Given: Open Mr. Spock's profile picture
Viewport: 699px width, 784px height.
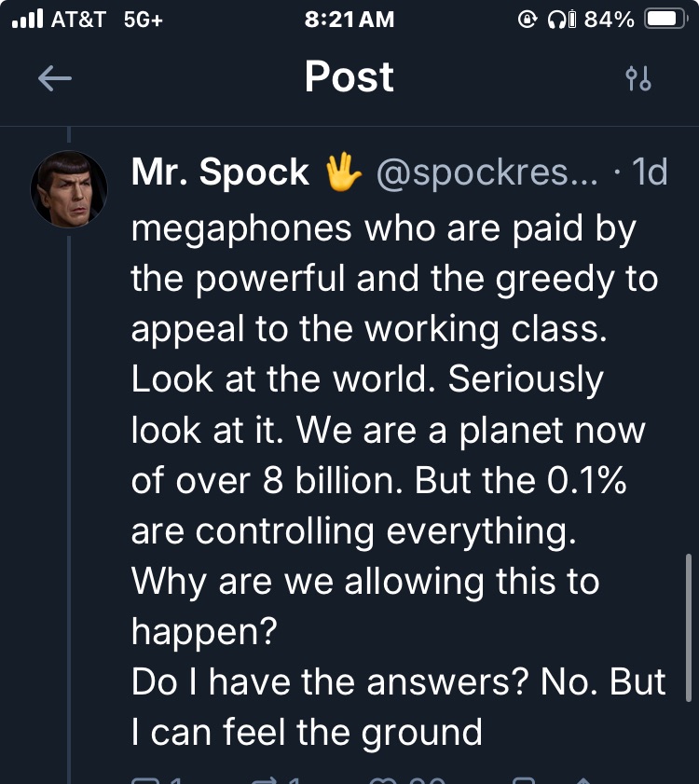Looking at the screenshot, I should pyautogui.click(x=69, y=189).
